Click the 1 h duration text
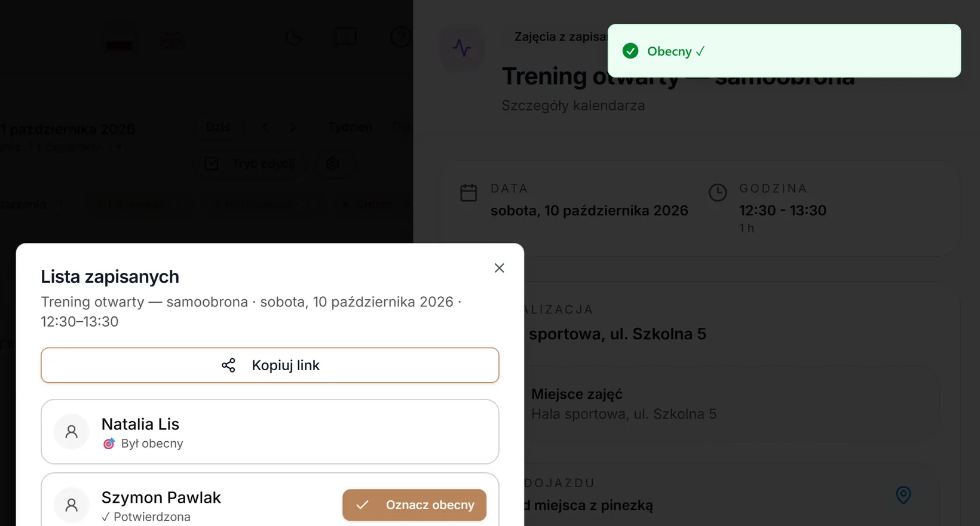 pyautogui.click(x=746, y=228)
